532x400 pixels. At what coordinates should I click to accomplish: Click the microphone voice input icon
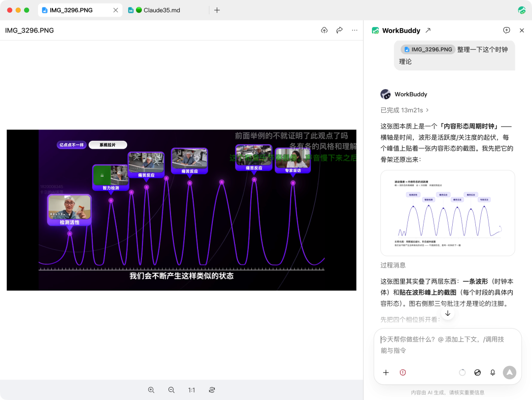[x=493, y=372]
